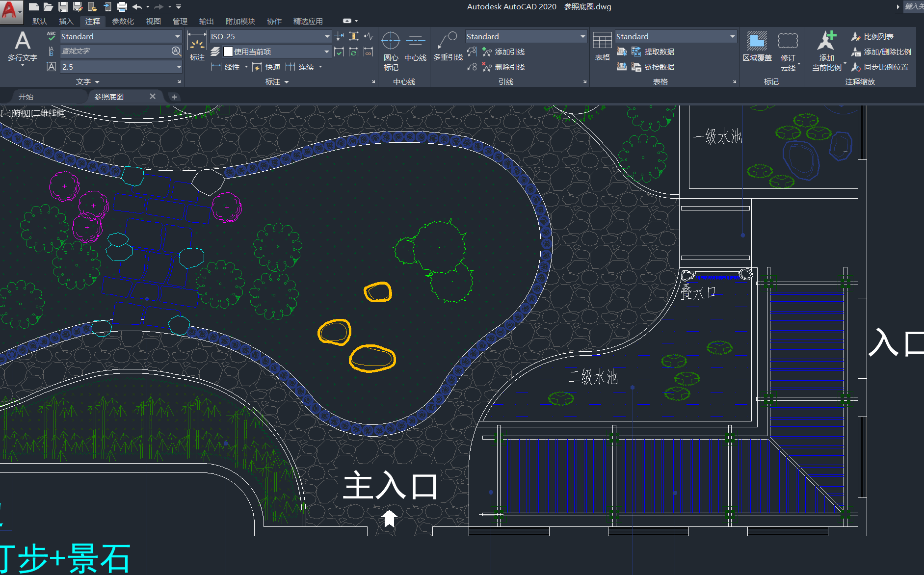Viewport: 924px width, 575px height.
Task: Open the table style Standard dropdown
Action: [732, 36]
